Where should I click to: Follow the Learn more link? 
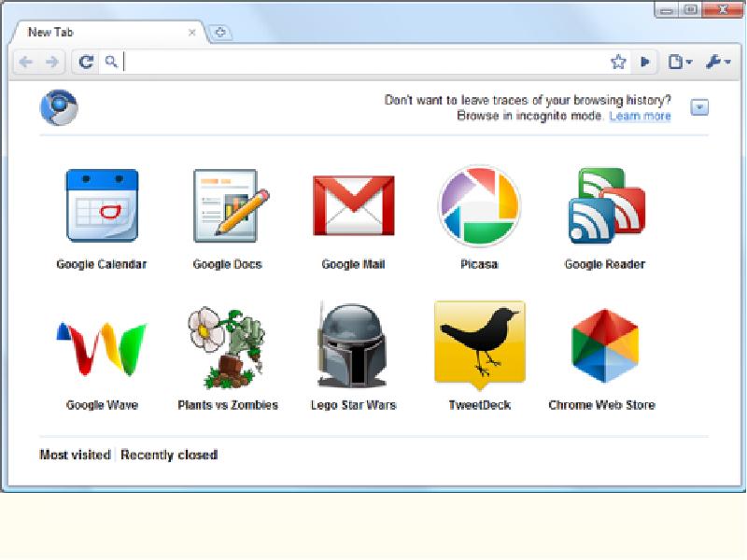(x=640, y=116)
